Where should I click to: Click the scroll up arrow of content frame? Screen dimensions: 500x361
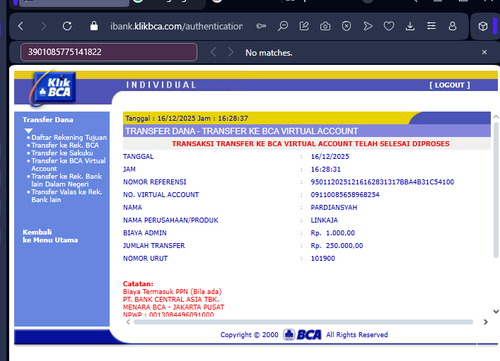[496, 117]
